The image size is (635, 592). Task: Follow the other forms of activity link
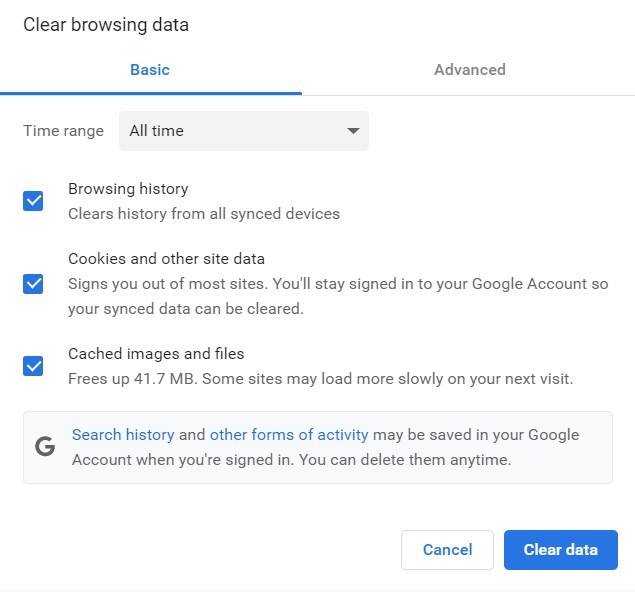click(x=289, y=435)
